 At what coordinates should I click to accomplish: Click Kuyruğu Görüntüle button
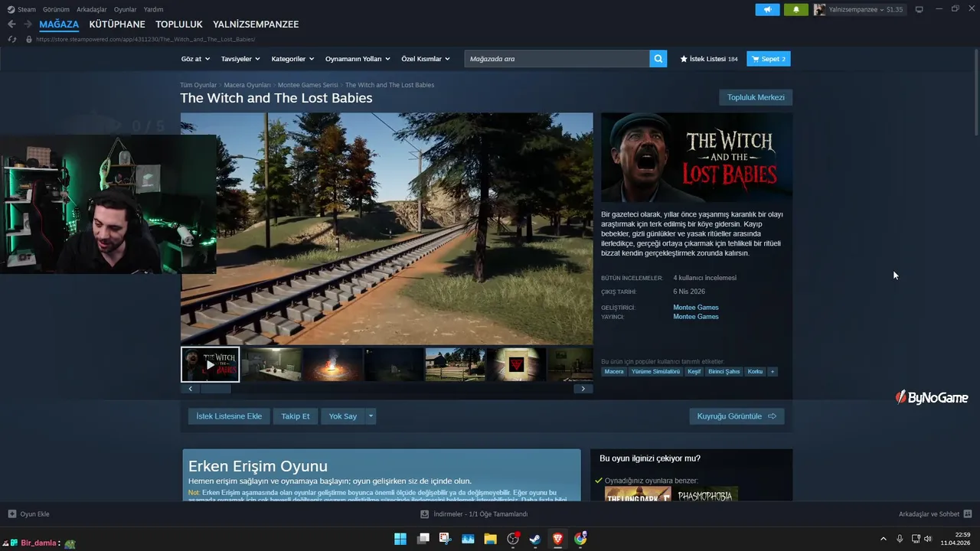(x=737, y=416)
